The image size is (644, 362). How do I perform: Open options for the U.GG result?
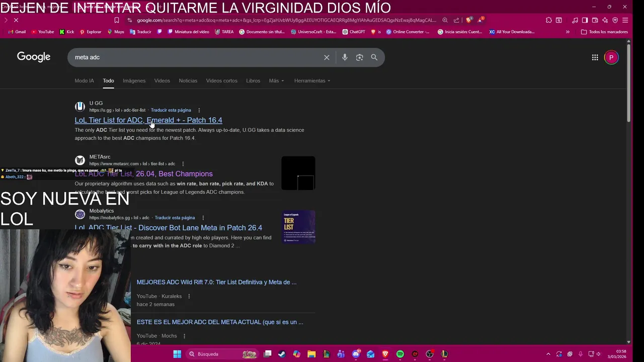[x=199, y=110]
